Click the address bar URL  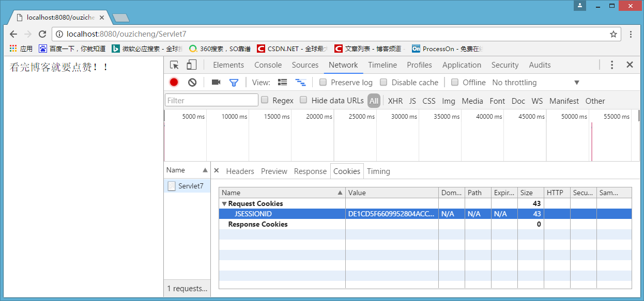click(127, 34)
